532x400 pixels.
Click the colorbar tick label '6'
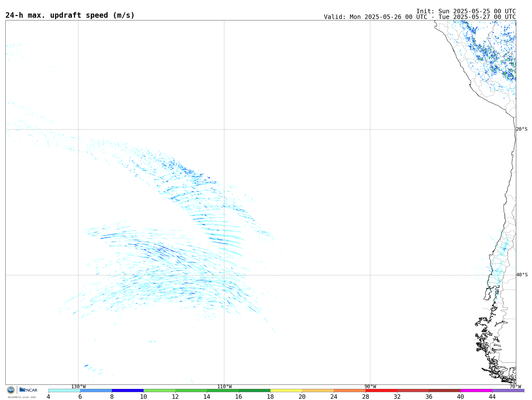(80, 397)
